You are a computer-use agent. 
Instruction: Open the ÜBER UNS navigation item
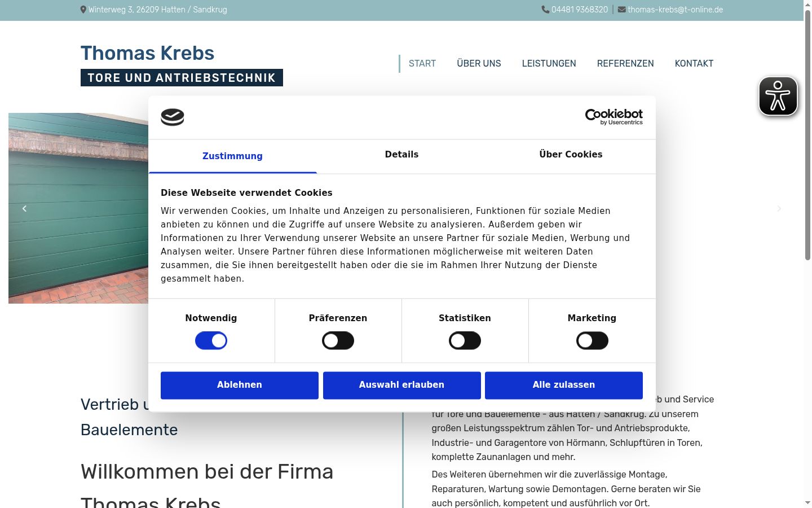coord(479,63)
